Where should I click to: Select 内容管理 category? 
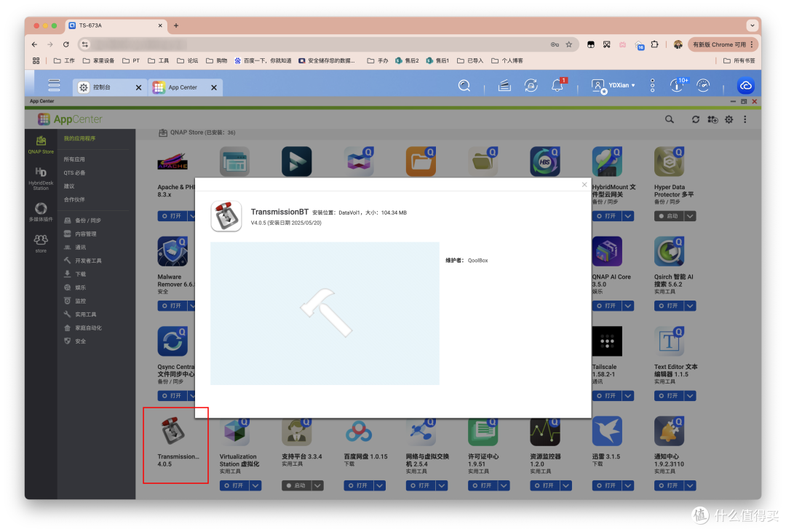pyautogui.click(x=80, y=234)
